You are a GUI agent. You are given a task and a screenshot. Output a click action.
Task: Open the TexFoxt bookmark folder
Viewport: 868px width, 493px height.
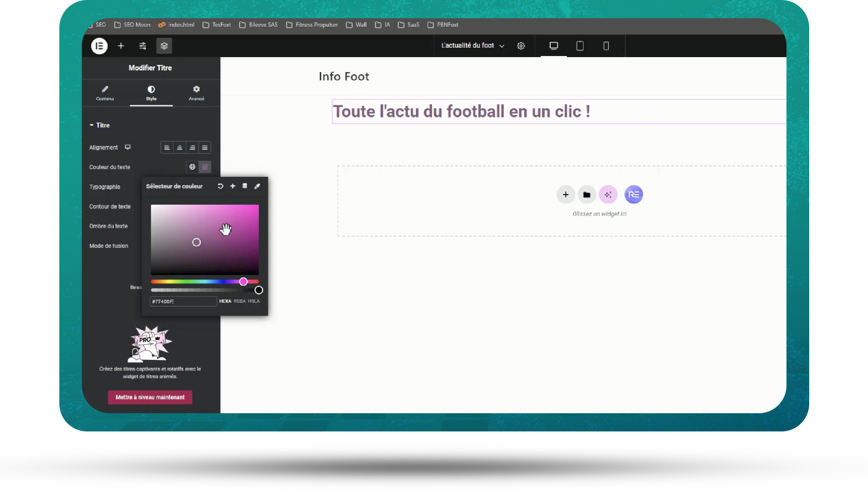tap(217, 25)
